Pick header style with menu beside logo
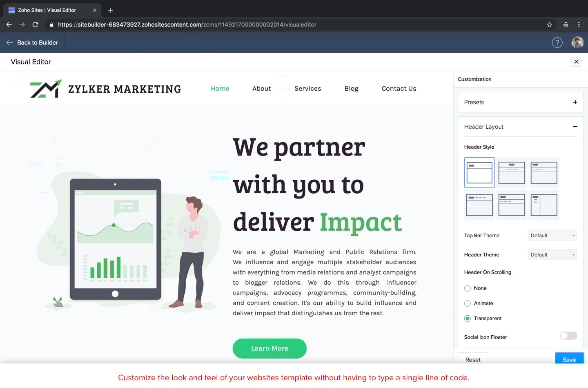Viewport: 588px width, 388px height. (479, 205)
